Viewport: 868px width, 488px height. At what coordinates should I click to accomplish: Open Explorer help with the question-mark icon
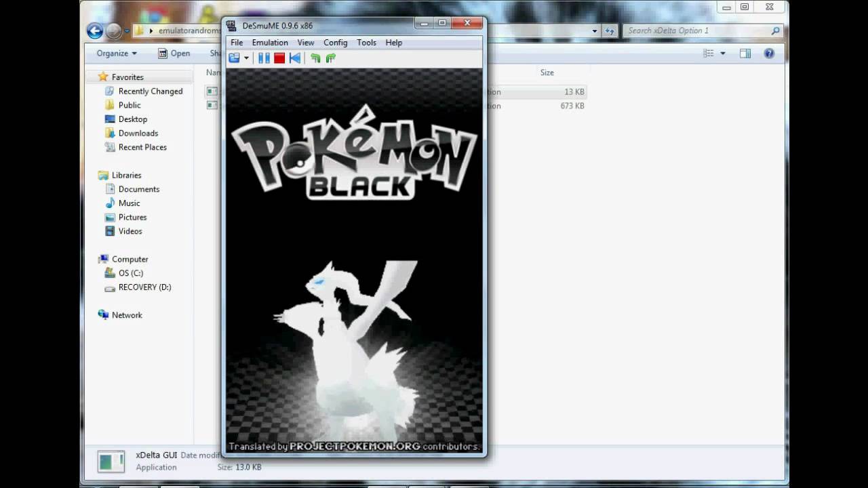(x=769, y=53)
